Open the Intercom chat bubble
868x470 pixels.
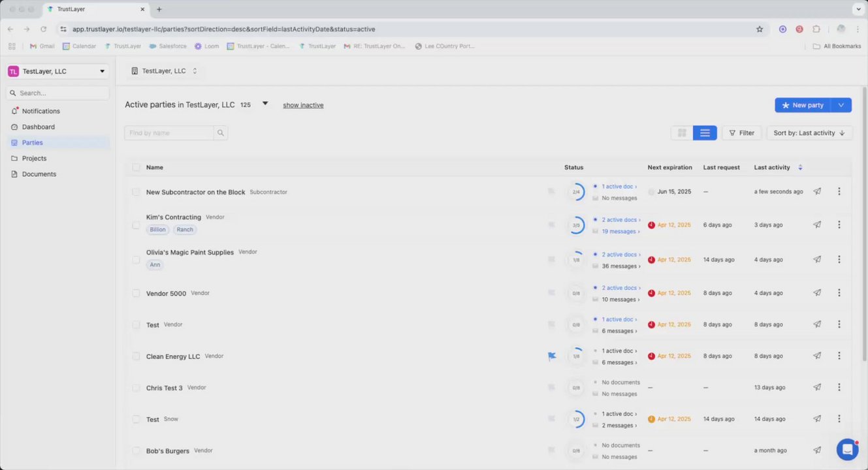point(847,449)
